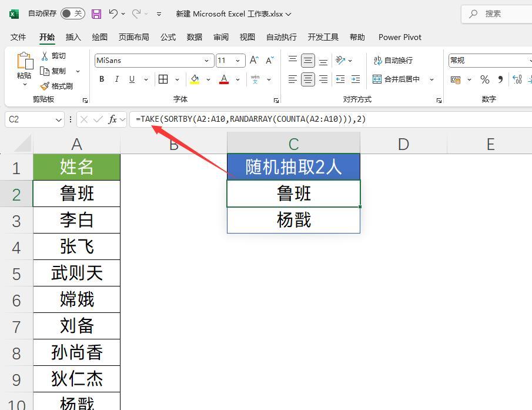Select the cell containing 孙尚香
532x410 pixels.
76,352
